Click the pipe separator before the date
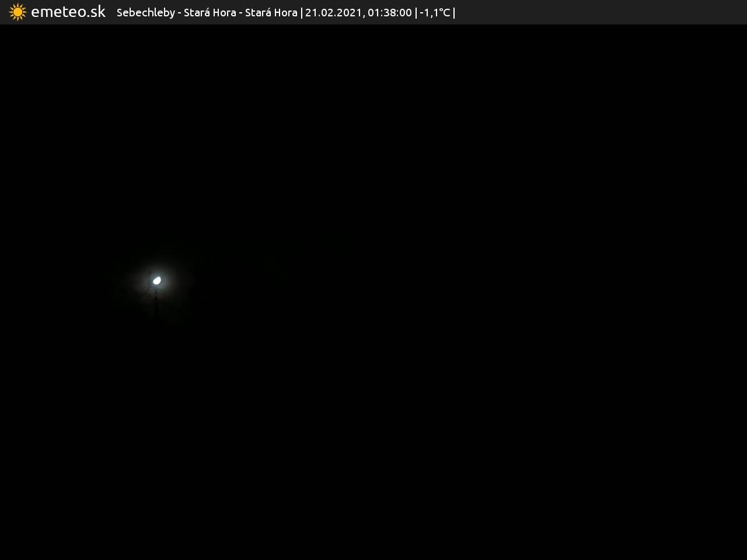This screenshot has width=747, height=560. 301,13
